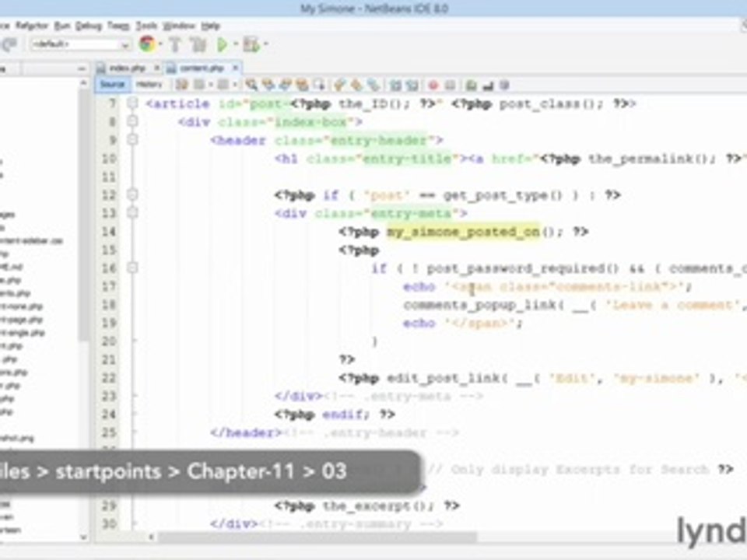Minimize the left projects panel
The width and height of the screenshot is (747, 560).
click(82, 68)
